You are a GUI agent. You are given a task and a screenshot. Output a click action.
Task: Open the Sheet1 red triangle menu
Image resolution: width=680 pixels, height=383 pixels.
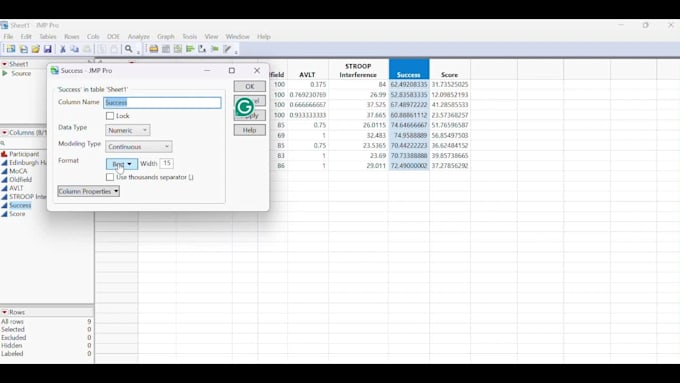click(x=4, y=64)
